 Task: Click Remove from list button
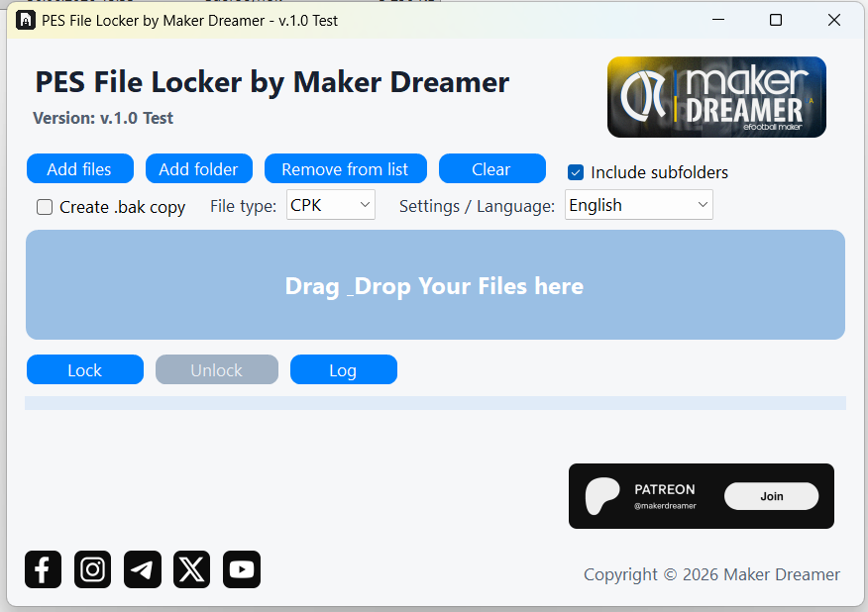(x=346, y=168)
